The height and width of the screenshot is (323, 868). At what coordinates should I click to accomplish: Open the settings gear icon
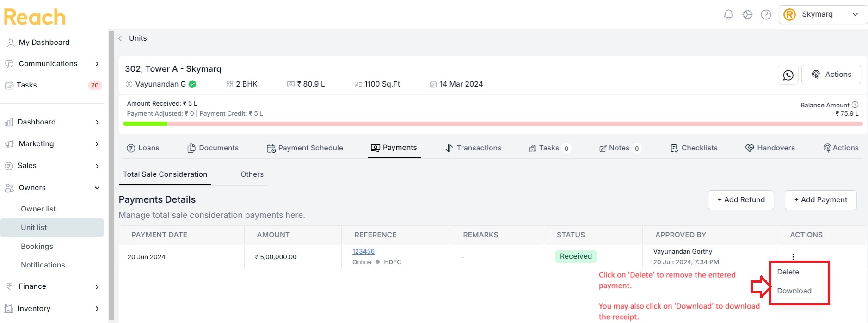747,14
